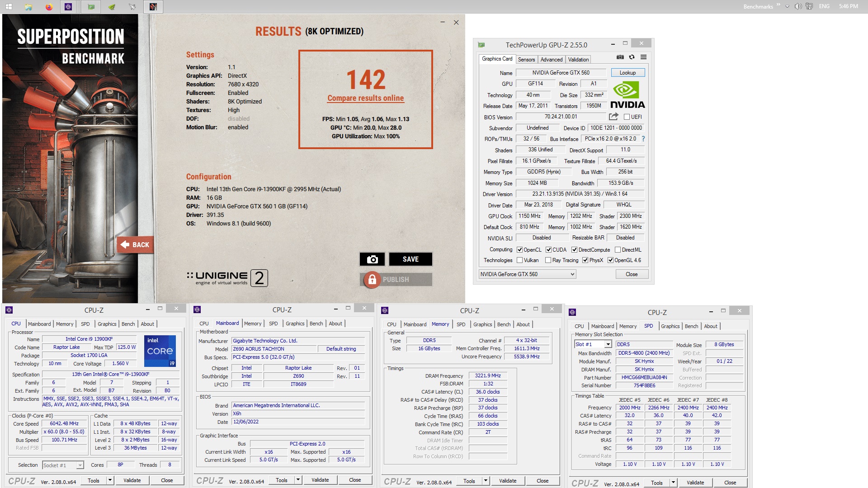The width and height of the screenshot is (868, 488).
Task: Click the system tray network icon
Action: 809,6
